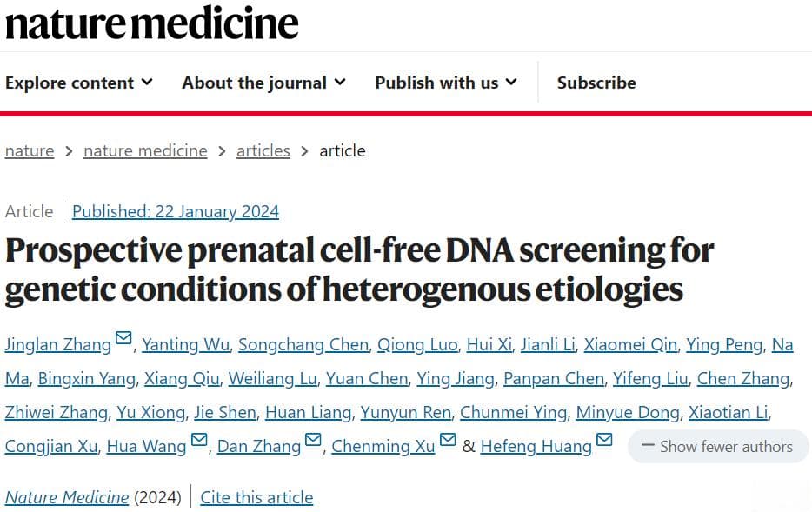Click the Xiaotian Li author link
Viewport: 812px width, 512px height.
pos(729,413)
